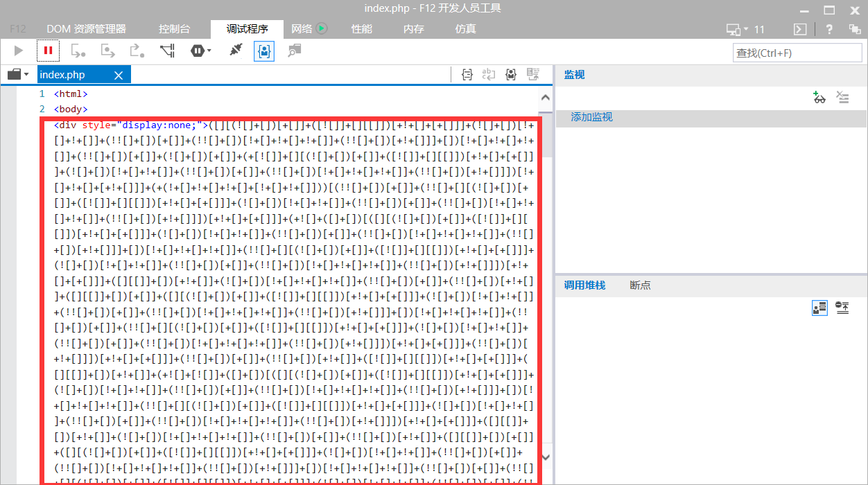Select the 调用堆栈 tab
Image resolution: width=868 pixels, height=485 pixels.
584,285
